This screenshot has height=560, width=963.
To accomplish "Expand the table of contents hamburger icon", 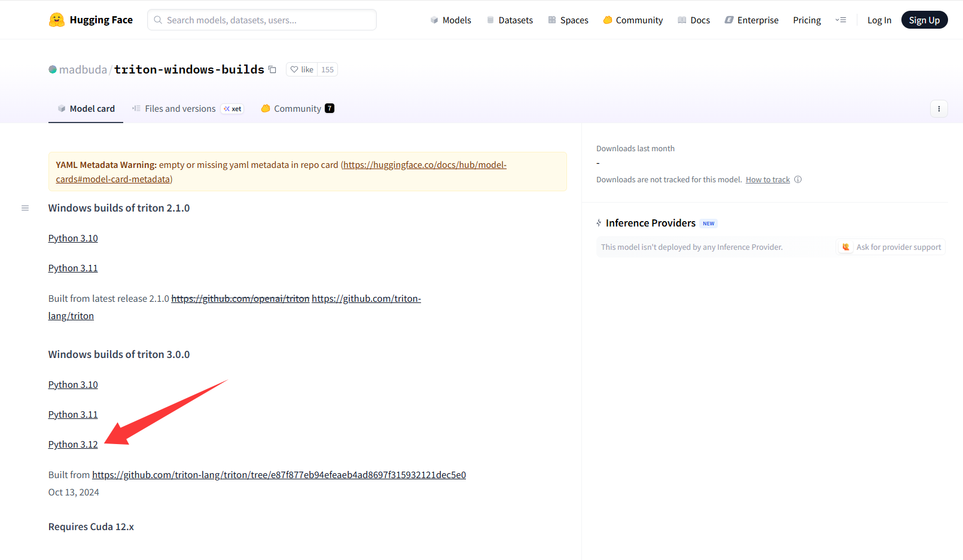I will coord(25,208).
